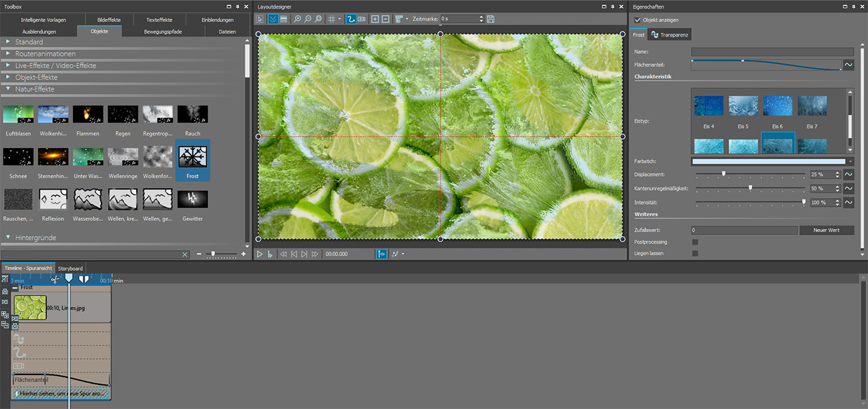Adjust the Displacement slider

click(723, 174)
